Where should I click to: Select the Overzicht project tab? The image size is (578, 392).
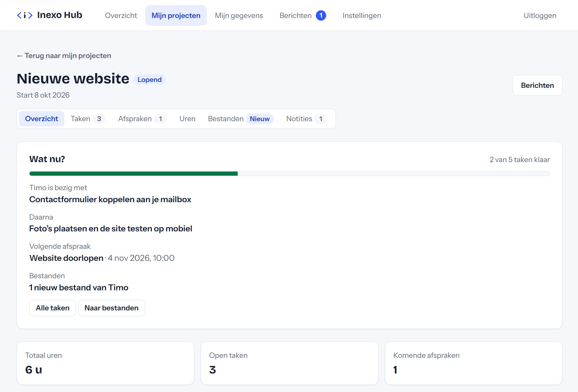[x=42, y=119]
